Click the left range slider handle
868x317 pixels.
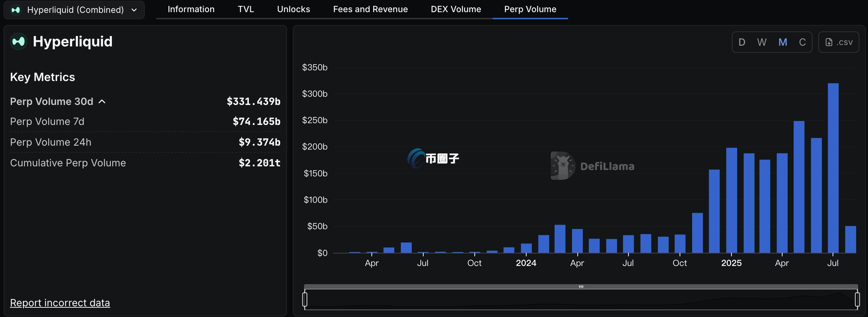click(x=305, y=299)
